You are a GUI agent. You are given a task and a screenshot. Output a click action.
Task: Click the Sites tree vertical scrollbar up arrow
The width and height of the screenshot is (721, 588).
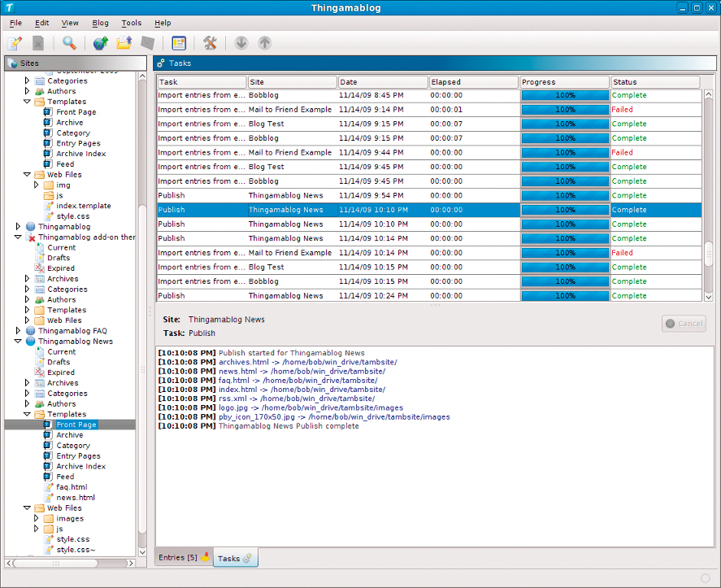[142, 76]
